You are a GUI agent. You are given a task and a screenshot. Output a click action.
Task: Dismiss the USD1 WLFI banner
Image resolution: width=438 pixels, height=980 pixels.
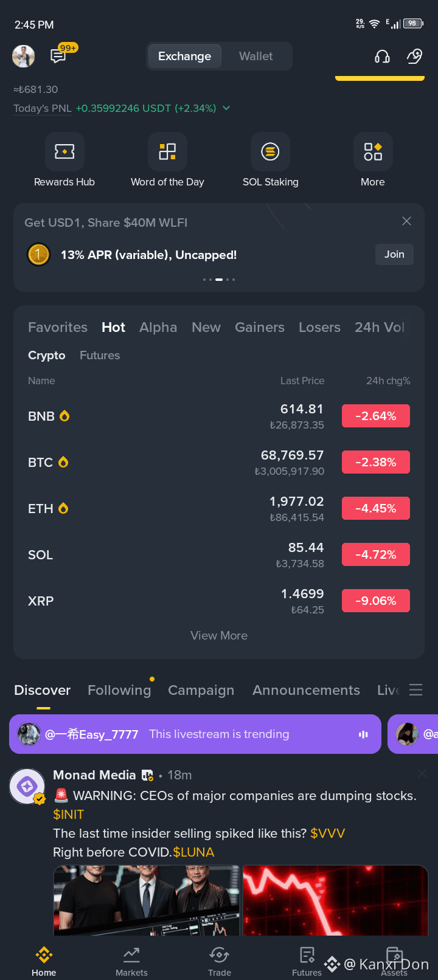[x=406, y=221]
